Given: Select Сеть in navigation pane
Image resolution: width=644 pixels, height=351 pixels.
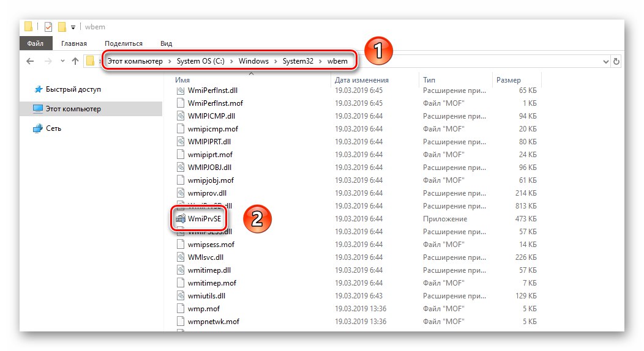Looking at the screenshot, I should [x=53, y=128].
